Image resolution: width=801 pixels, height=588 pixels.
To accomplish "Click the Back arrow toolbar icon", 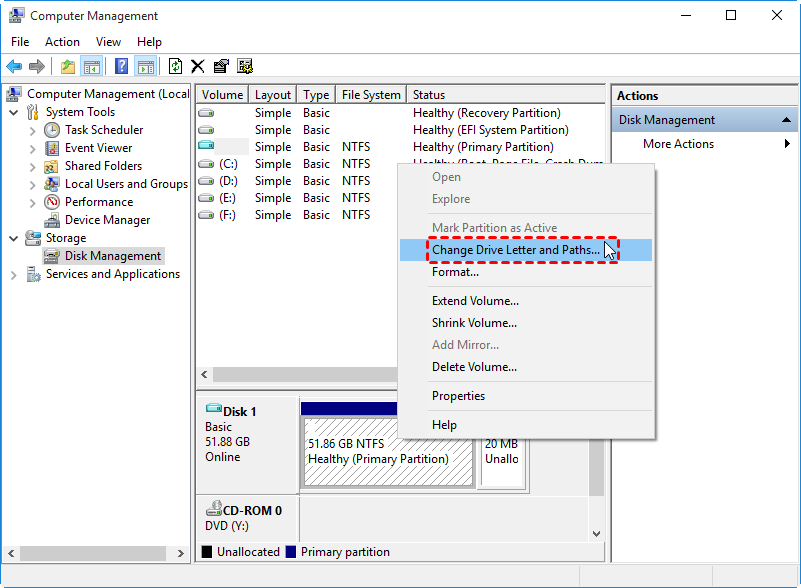I will click(x=14, y=67).
